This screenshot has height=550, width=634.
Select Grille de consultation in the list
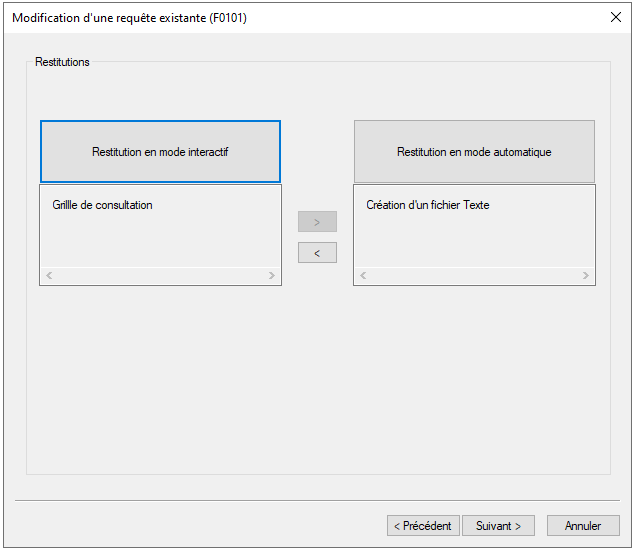pyautogui.click(x=103, y=205)
